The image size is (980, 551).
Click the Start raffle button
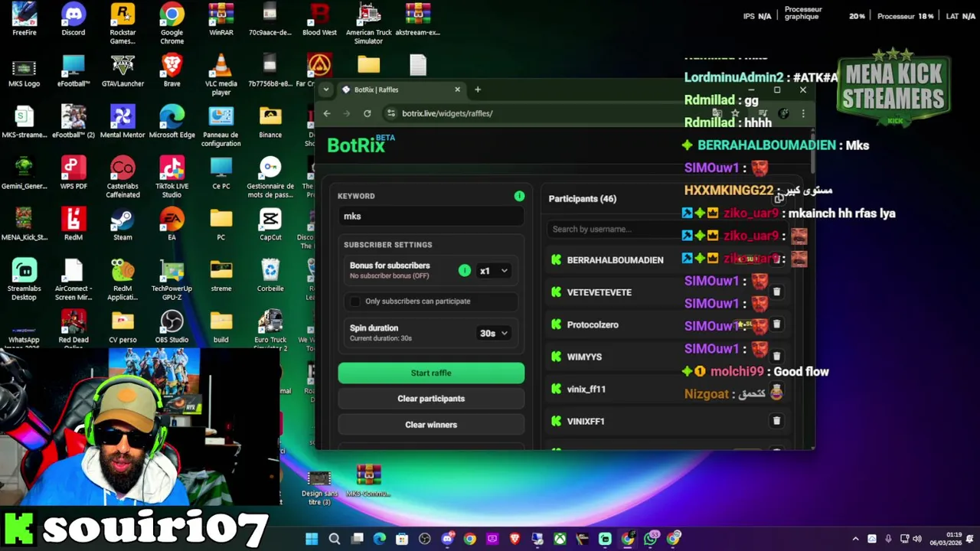point(431,373)
